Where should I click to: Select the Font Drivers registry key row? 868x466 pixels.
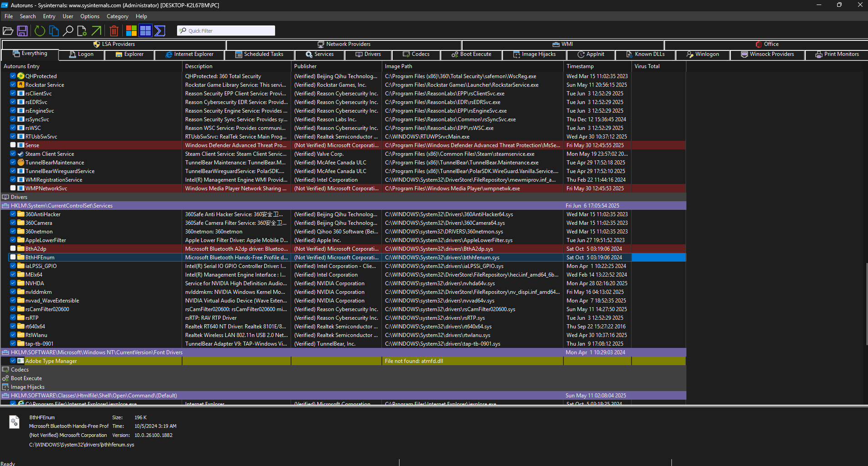tap(343, 352)
